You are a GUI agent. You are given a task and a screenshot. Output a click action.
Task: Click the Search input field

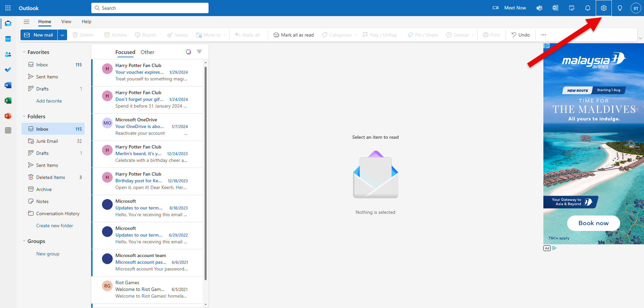pos(150,8)
